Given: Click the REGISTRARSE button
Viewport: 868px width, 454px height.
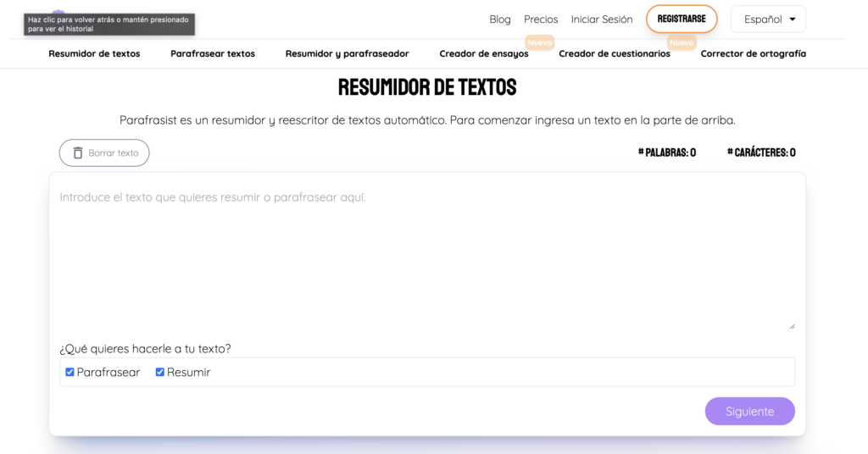Looking at the screenshot, I should [682, 19].
